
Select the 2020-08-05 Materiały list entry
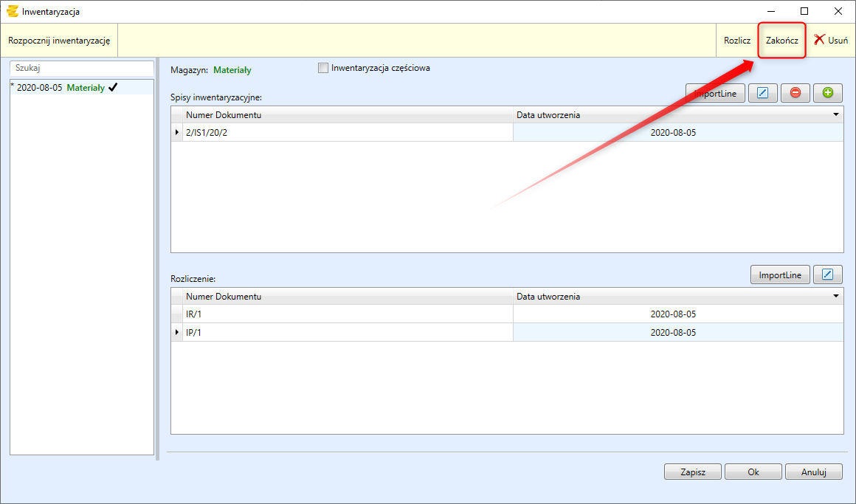(x=63, y=87)
